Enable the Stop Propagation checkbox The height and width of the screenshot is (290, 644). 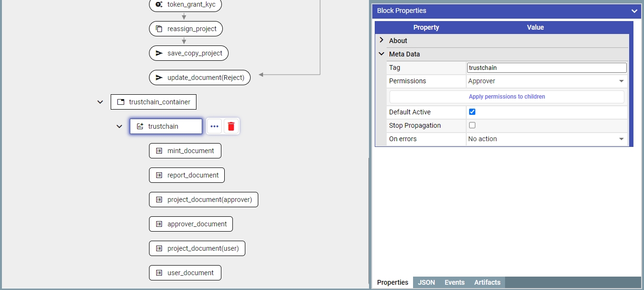472,125
